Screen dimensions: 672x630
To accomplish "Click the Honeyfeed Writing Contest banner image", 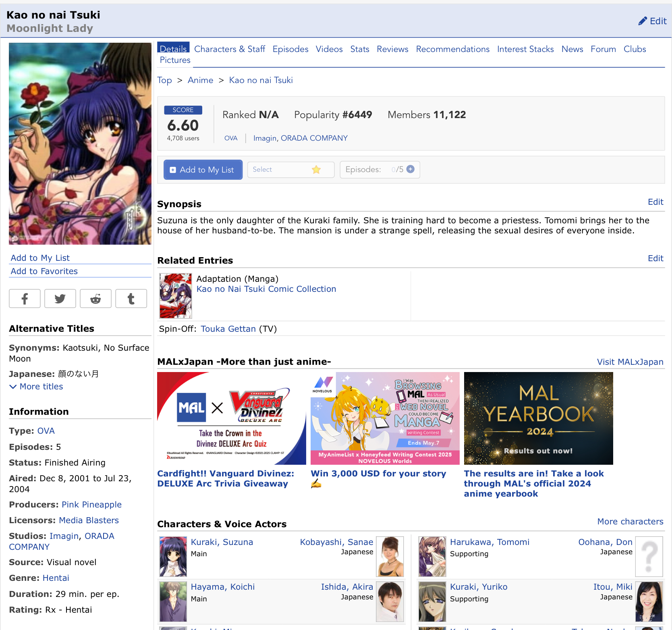I will pyautogui.click(x=385, y=418).
